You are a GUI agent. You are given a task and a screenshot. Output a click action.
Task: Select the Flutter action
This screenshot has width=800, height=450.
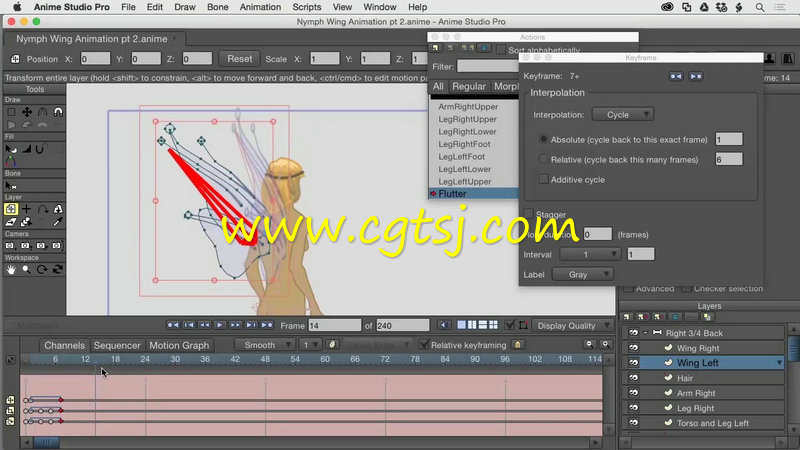click(x=473, y=193)
